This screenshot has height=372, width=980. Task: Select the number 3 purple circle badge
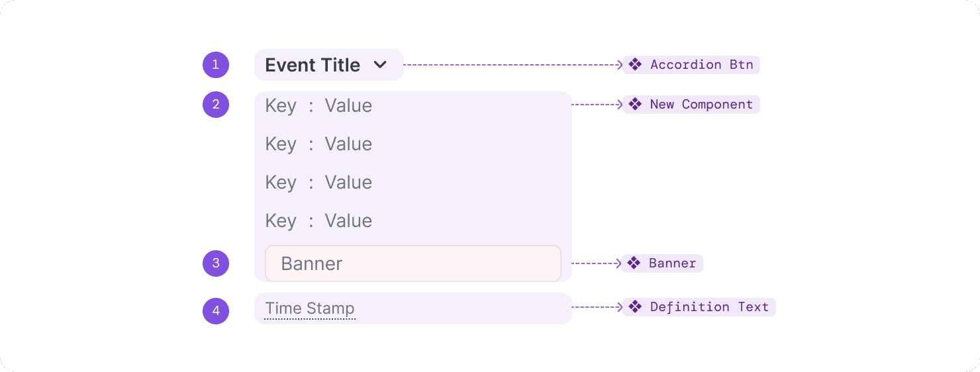pos(216,263)
